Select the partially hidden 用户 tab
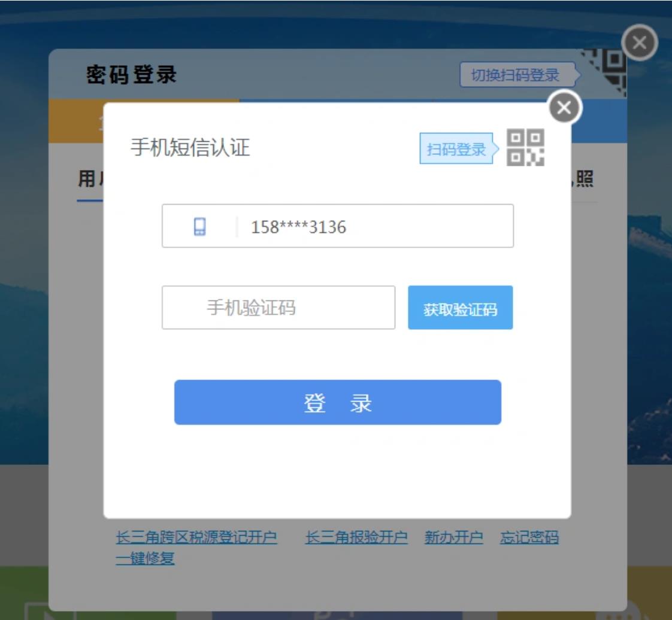The height and width of the screenshot is (620, 672). pyautogui.click(x=90, y=180)
